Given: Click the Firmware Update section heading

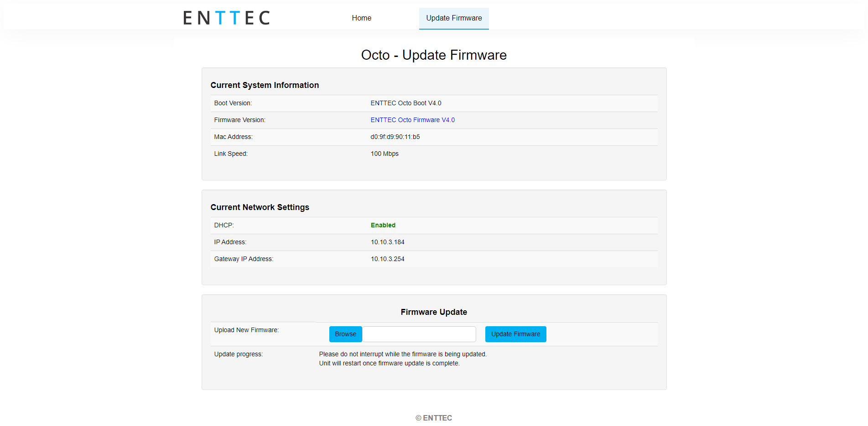Looking at the screenshot, I should tap(434, 312).
